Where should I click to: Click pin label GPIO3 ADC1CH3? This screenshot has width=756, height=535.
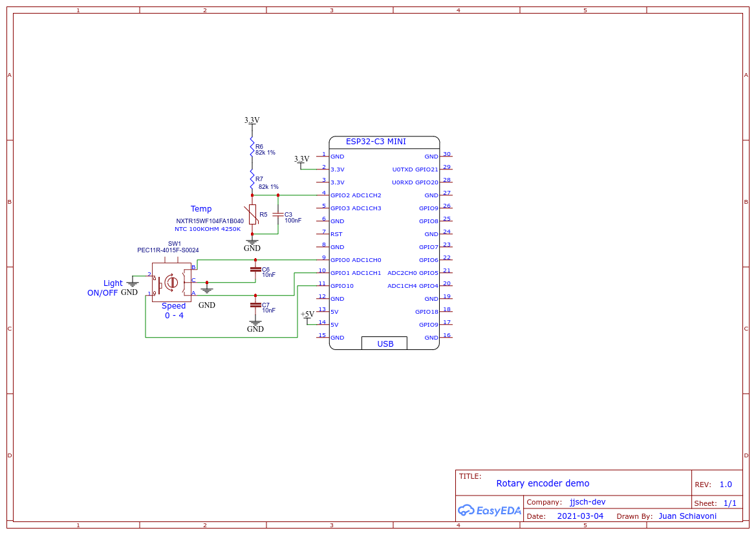(x=356, y=208)
